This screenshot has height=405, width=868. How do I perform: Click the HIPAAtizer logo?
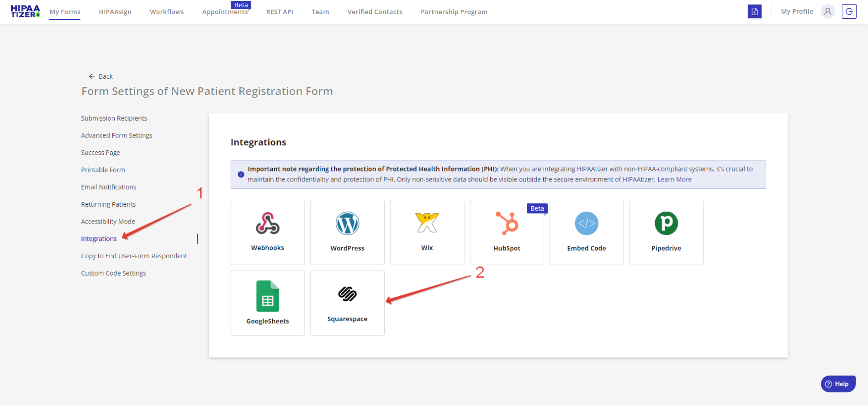pyautogui.click(x=25, y=11)
